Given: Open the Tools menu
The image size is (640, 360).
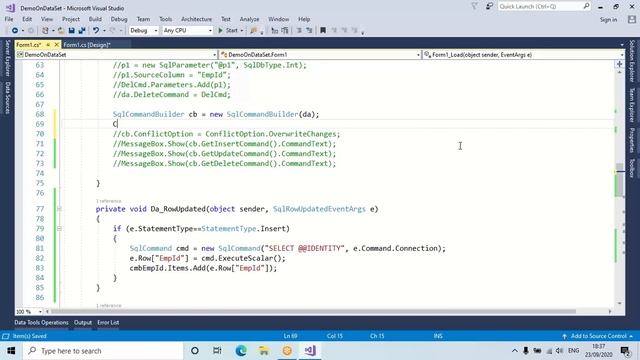Looking at the screenshot, I should pyautogui.click(x=165, y=19).
